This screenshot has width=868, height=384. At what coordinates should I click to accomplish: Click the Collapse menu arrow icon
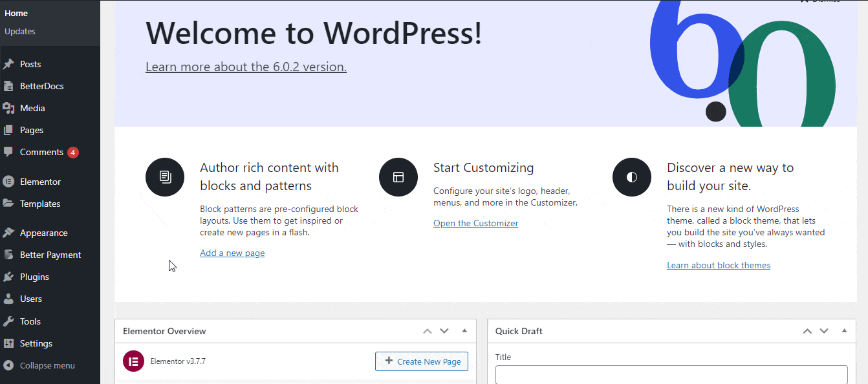[8, 365]
